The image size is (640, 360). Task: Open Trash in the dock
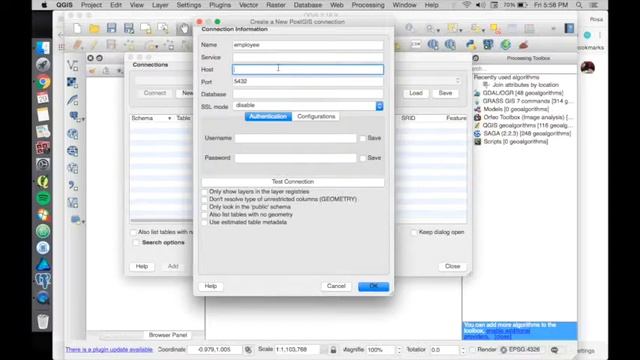pos(43,321)
